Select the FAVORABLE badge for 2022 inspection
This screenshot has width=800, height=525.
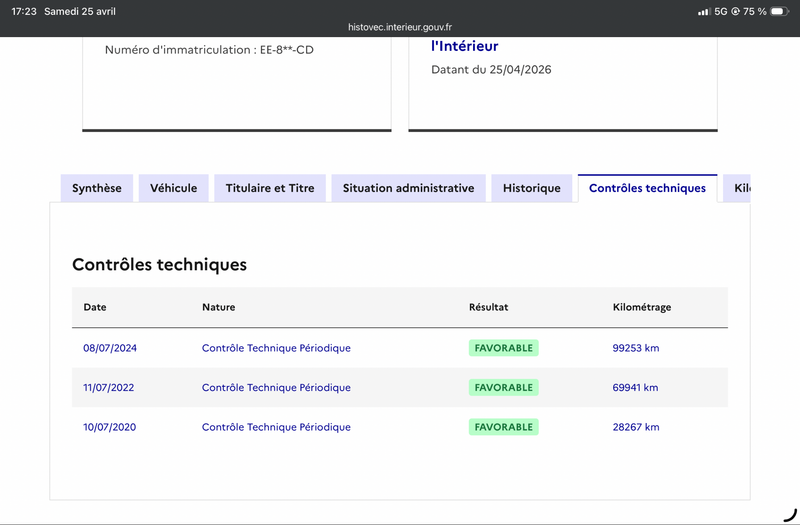point(503,387)
